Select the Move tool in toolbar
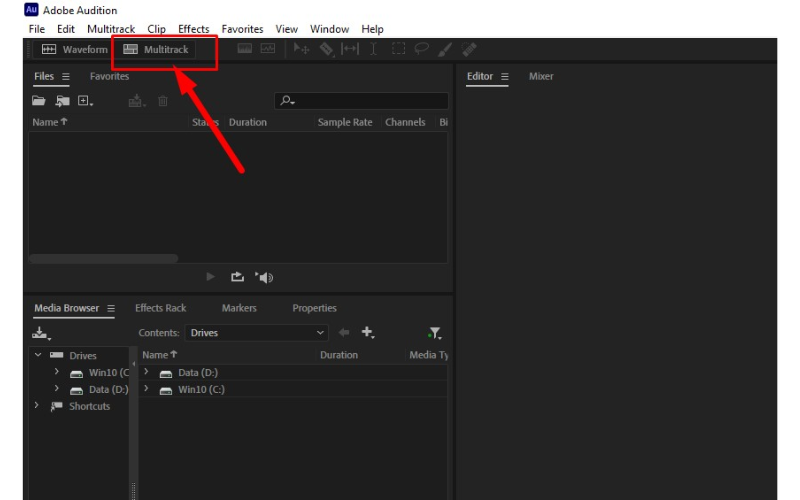This screenshot has width=800, height=500. pyautogui.click(x=302, y=49)
